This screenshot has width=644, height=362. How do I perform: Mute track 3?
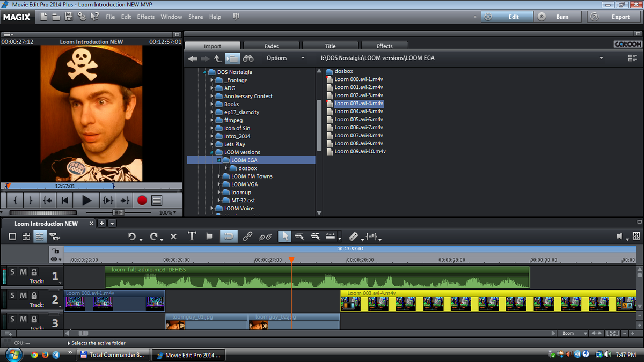tap(23, 319)
